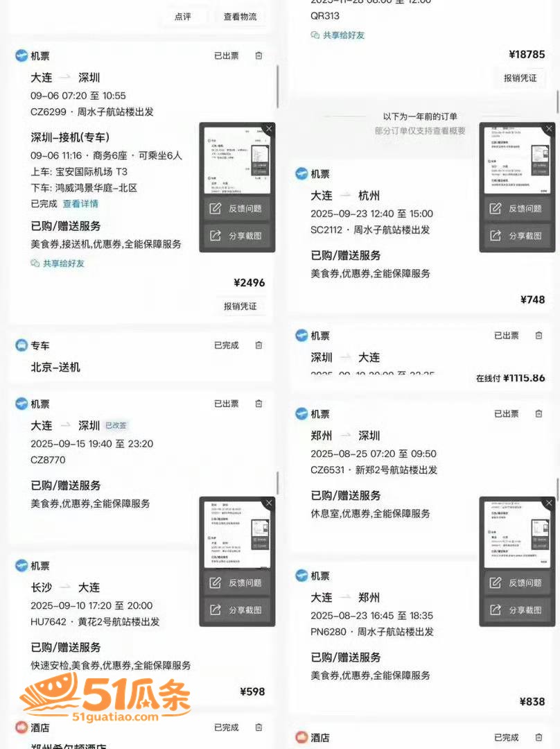Tap 报销凭证 under ¥2496
The width and height of the screenshot is (560, 749).
pyautogui.click(x=240, y=307)
